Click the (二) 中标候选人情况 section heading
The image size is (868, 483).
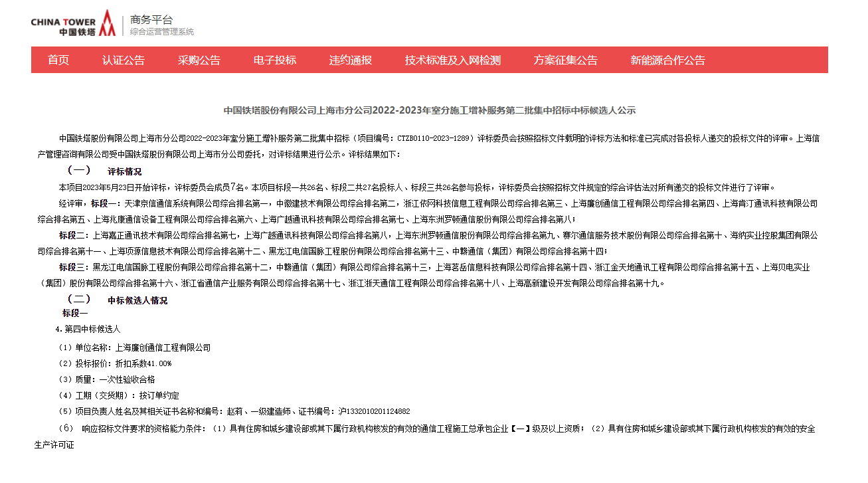(116, 300)
